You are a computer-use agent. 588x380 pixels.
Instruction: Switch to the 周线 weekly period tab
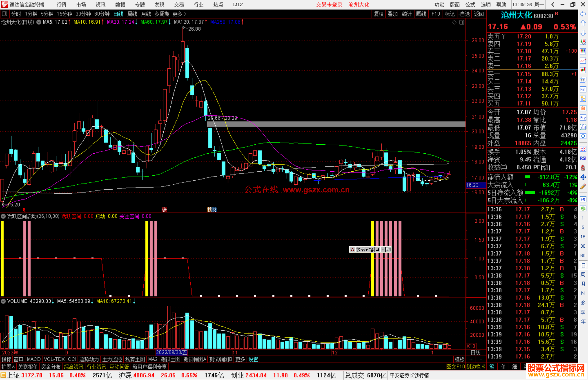click(132, 14)
